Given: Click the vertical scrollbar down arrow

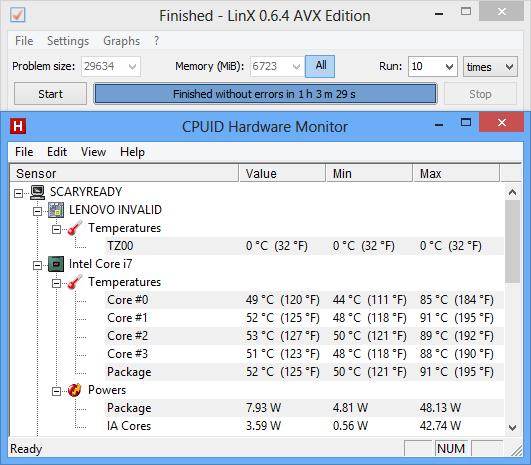Looking at the screenshot, I should pos(512,428).
